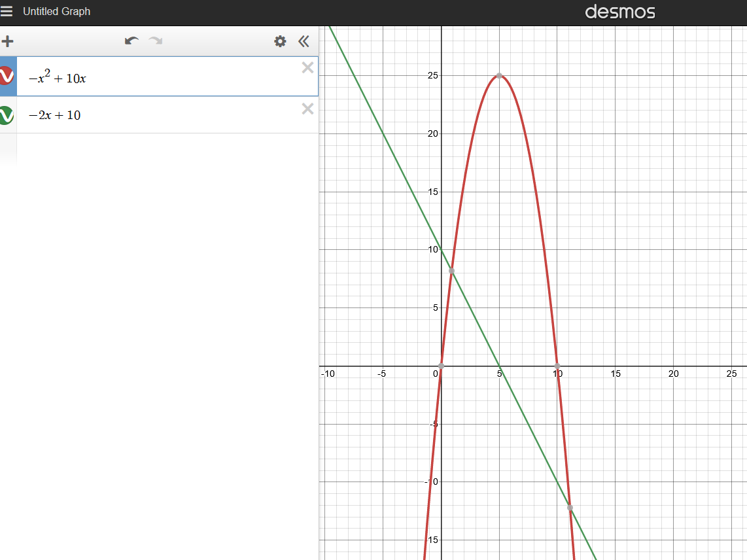This screenshot has width=747, height=560.
Task: Delete the -x²+10x expression
Action: pyautogui.click(x=307, y=67)
